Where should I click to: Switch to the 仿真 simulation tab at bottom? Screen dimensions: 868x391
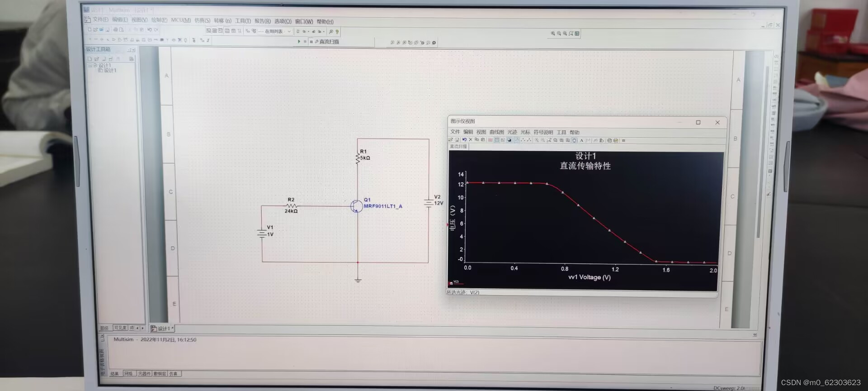[174, 373]
